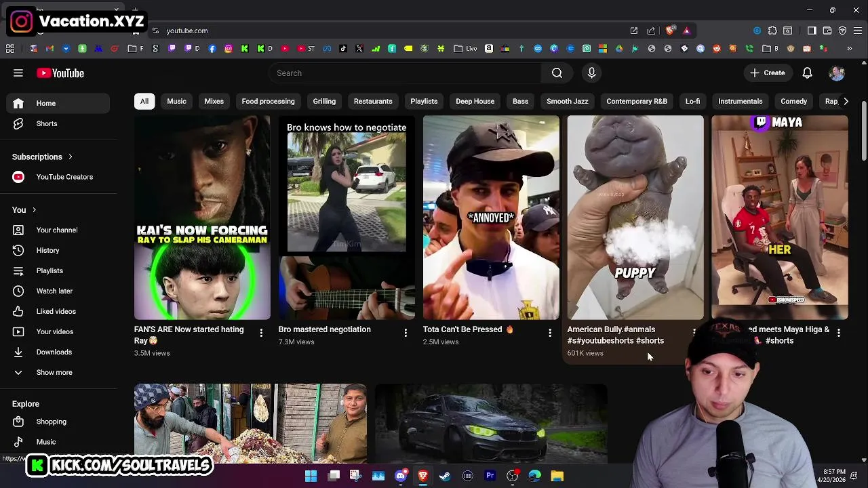868x488 pixels.
Task: Click the page vertical scrollbar
Action: click(864, 131)
